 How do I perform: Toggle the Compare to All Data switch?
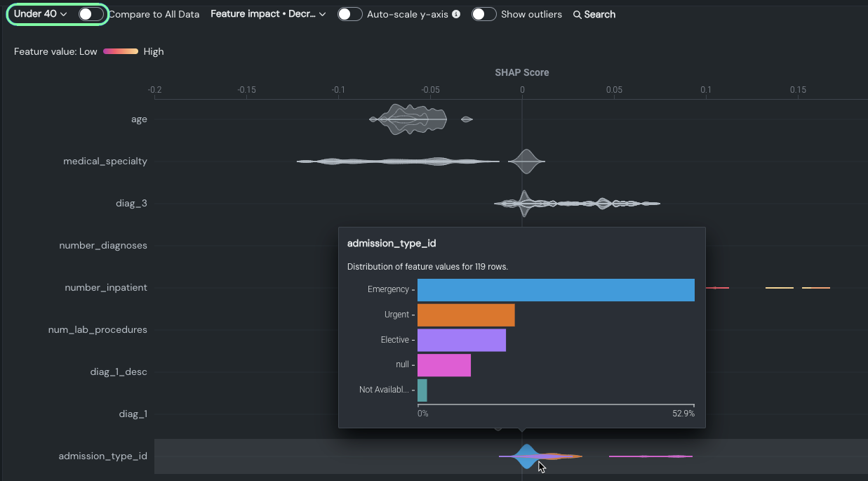[x=91, y=14]
